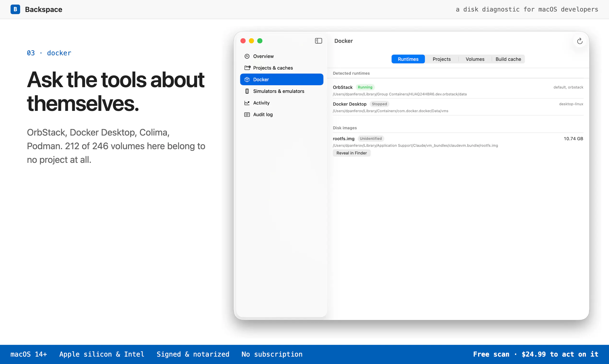Select Docker in the sidebar
609x364 pixels.
pos(282,80)
